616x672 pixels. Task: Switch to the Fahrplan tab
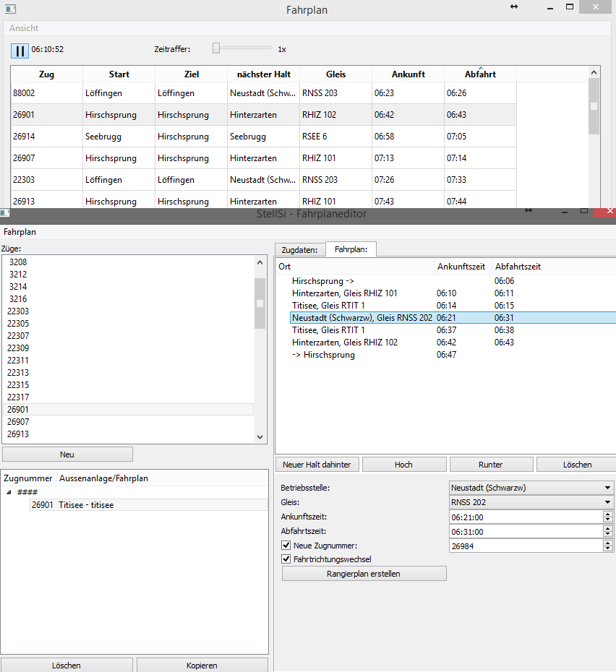coord(351,249)
